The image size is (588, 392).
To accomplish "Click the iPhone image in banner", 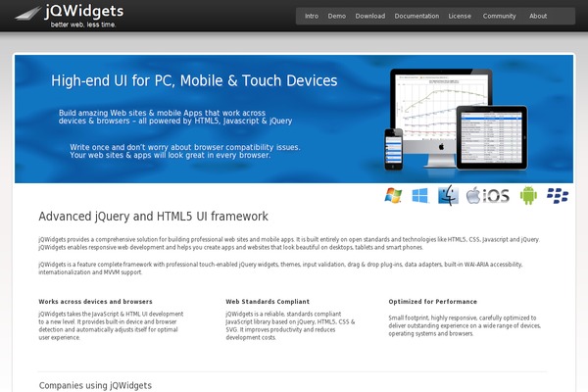I will pos(394,149).
